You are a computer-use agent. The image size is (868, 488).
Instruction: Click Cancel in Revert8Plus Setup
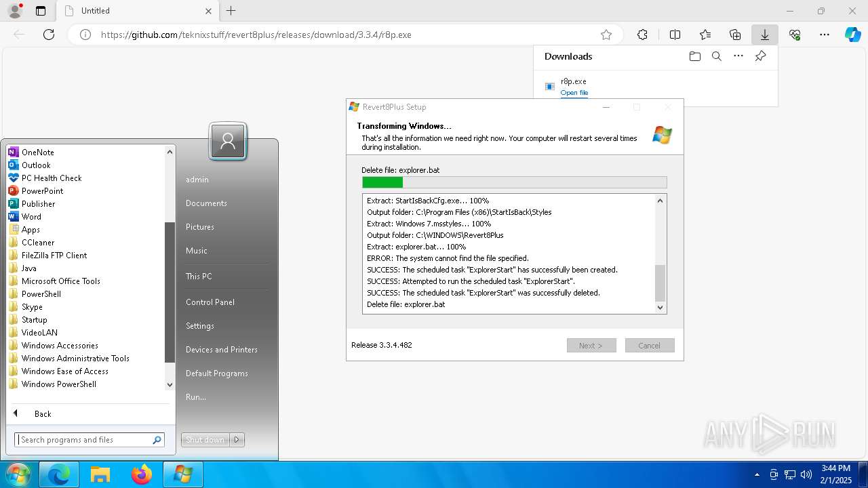[650, 346]
